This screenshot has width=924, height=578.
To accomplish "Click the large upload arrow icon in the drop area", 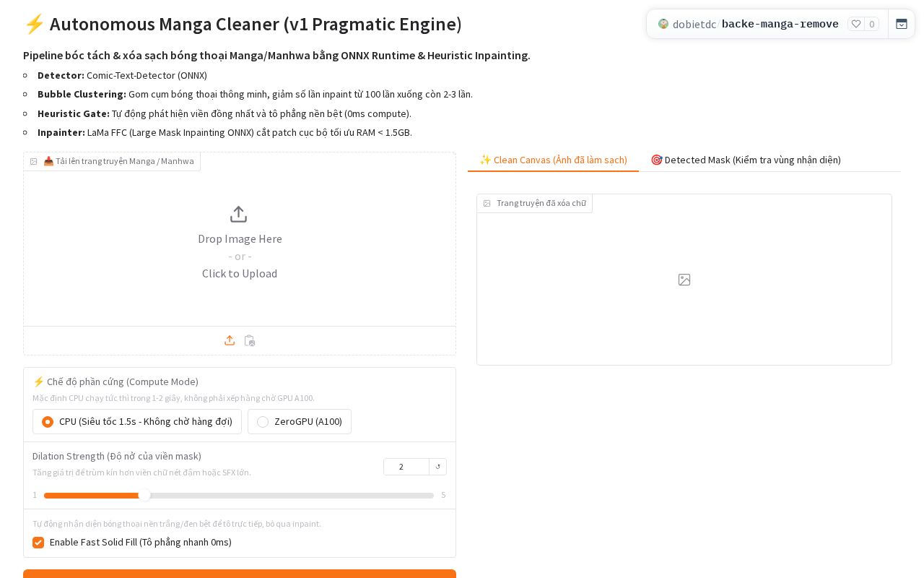I will [238, 215].
